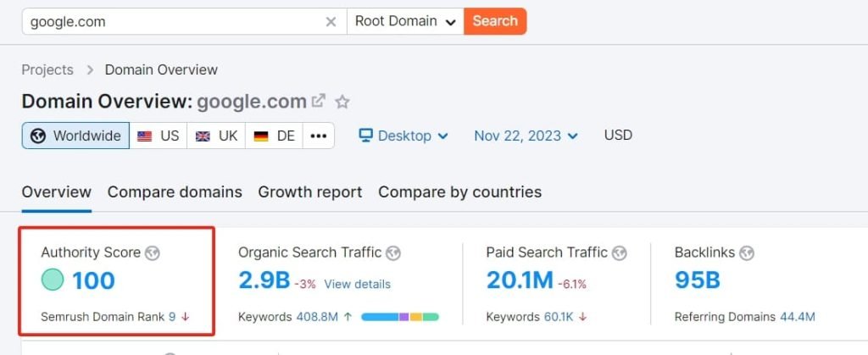Click the USD currency label
868x355 pixels.
[x=618, y=136]
